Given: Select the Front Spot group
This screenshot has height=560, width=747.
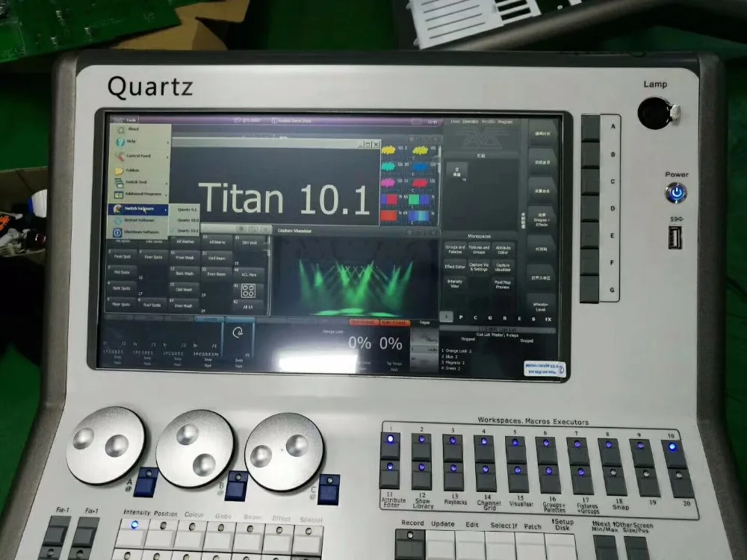Looking at the screenshot, I should tap(122, 256).
